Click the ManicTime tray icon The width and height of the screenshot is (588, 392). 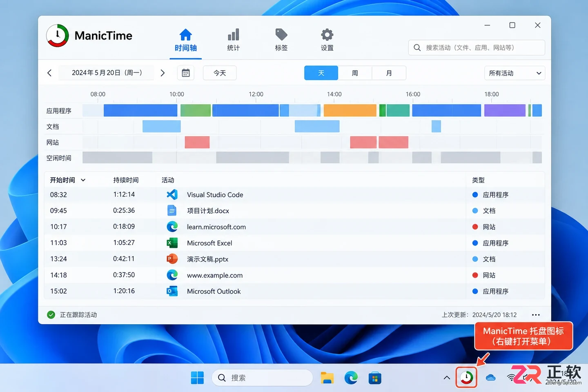pos(467,378)
